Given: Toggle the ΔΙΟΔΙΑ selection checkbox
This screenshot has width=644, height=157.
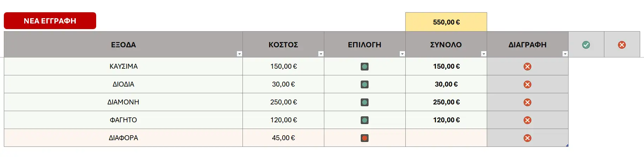Looking at the screenshot, I should point(365,84).
